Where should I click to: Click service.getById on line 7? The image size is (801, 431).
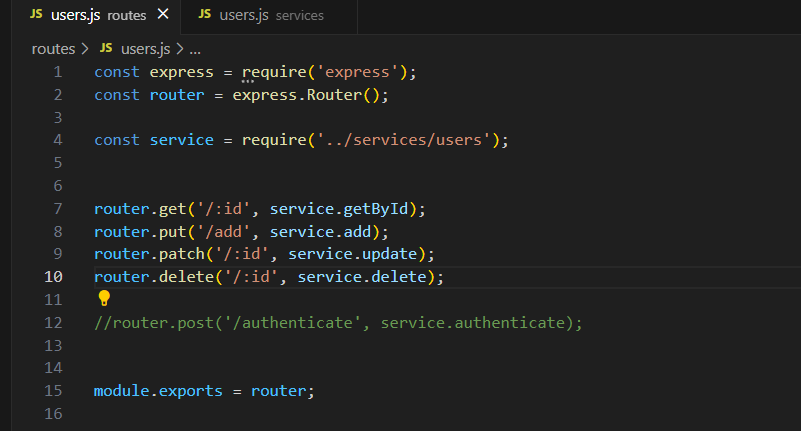pos(339,209)
